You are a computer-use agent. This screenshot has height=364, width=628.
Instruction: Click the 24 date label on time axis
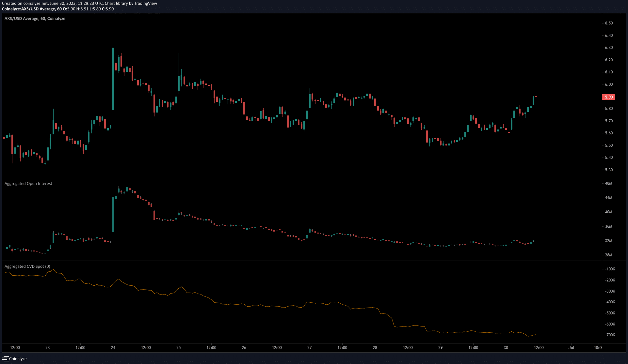(113, 348)
